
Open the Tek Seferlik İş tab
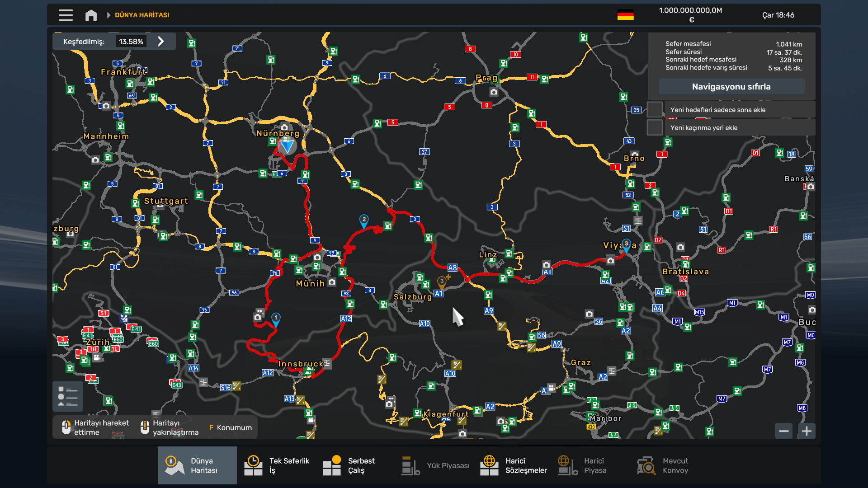tap(276, 465)
